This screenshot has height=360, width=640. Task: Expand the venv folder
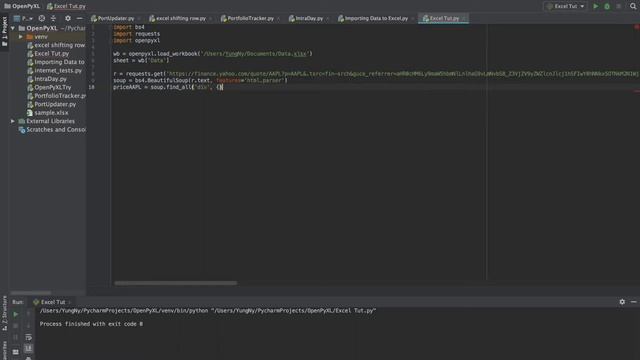[x=20, y=37]
